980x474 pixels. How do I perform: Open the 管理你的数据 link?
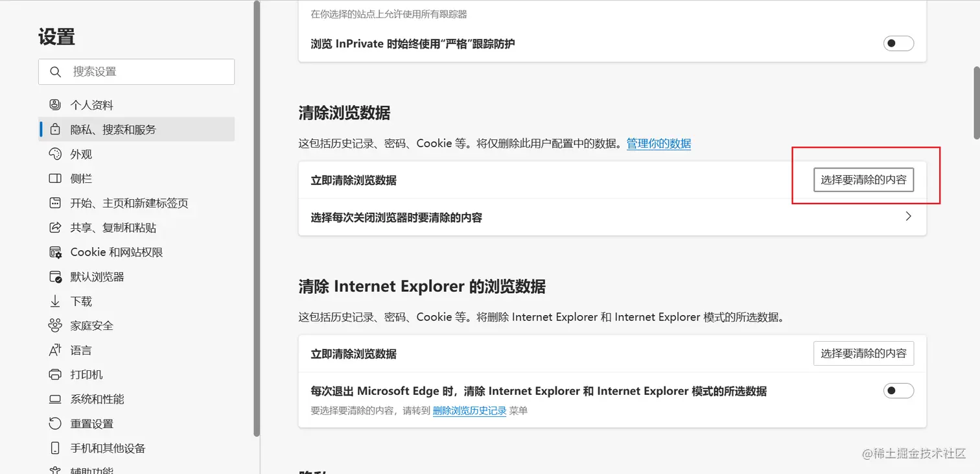pyautogui.click(x=659, y=143)
